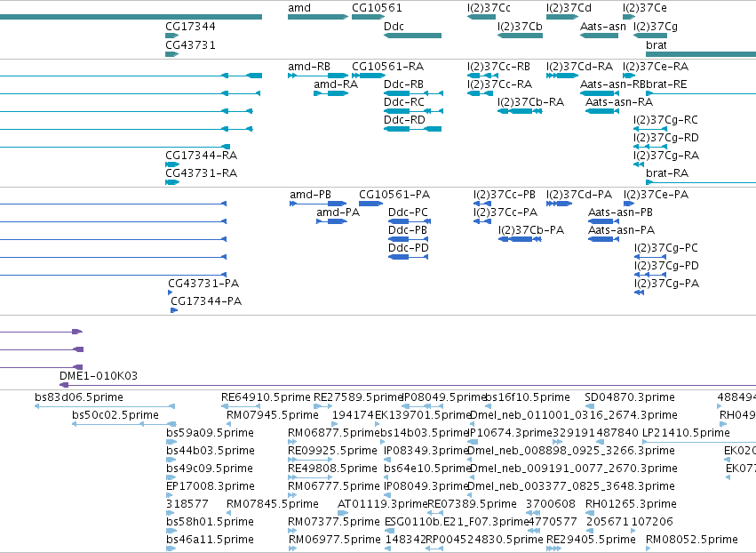Click the l(2)37Cc-PB protein label
Image resolution: width=756 pixels, height=553 pixels.
(505, 195)
